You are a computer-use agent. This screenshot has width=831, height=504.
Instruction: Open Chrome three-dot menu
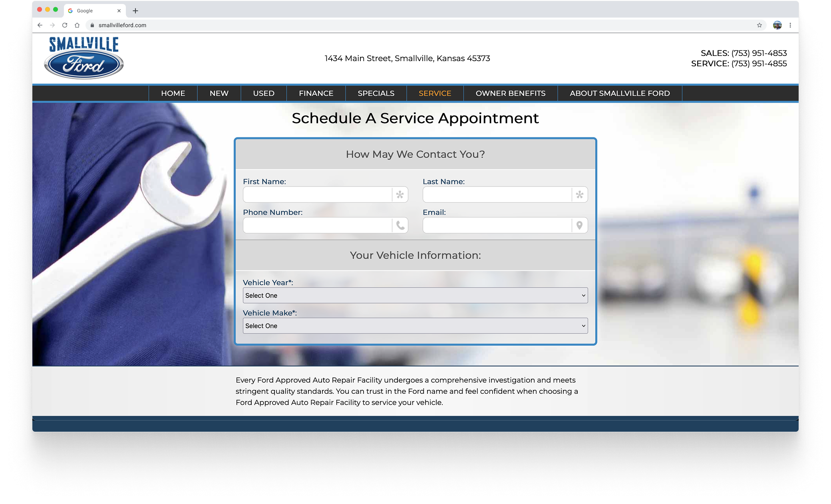pyautogui.click(x=790, y=25)
